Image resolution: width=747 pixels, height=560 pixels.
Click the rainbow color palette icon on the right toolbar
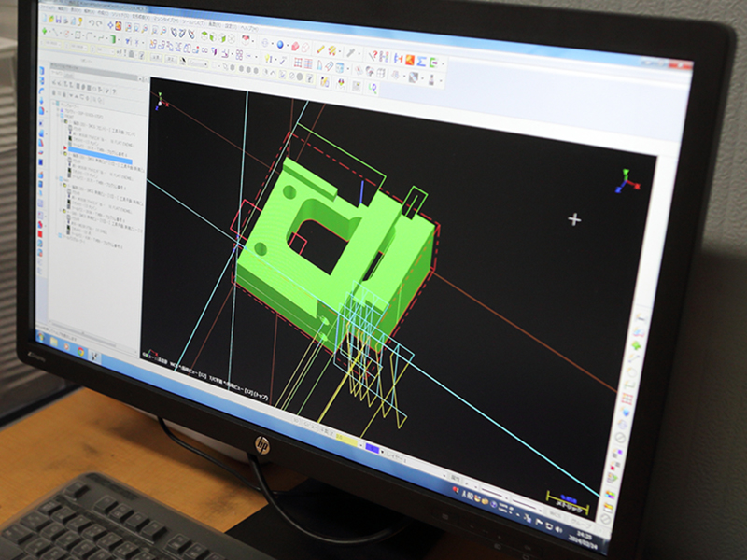pyautogui.click(x=611, y=495)
